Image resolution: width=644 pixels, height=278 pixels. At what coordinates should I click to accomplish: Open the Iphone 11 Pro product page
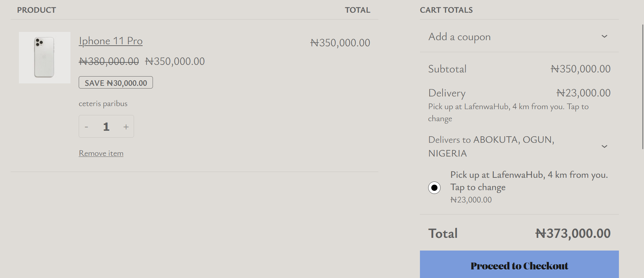(110, 40)
